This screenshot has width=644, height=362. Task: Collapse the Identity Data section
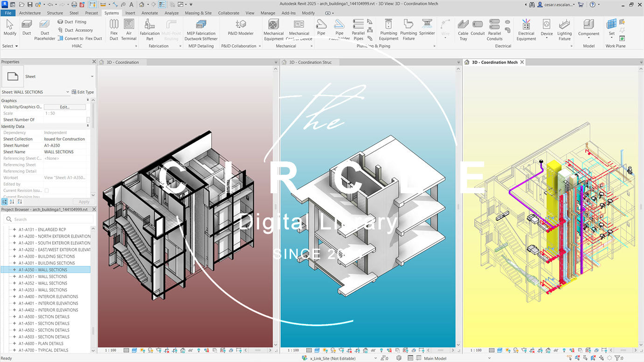click(x=88, y=126)
